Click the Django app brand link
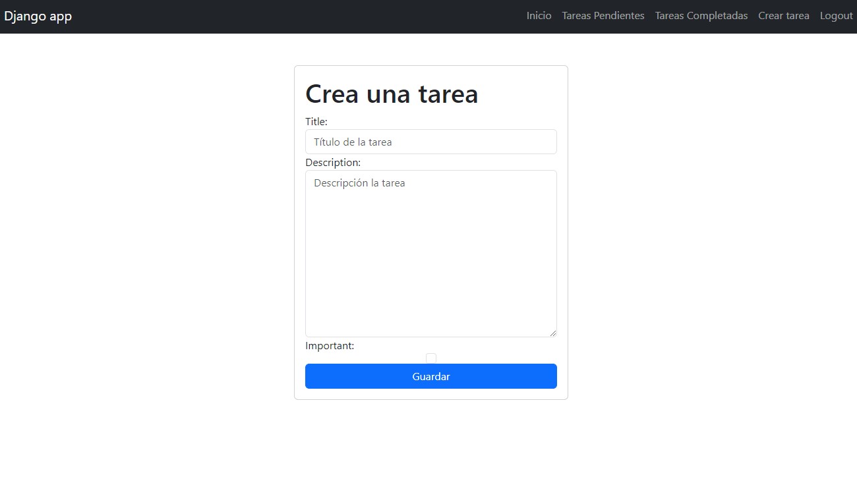857x504 pixels. 38,16
